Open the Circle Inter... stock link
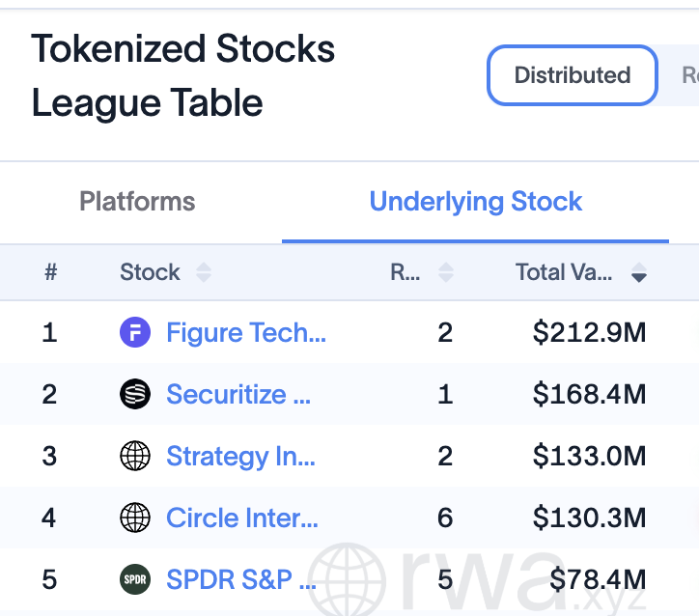 pyautogui.click(x=242, y=518)
